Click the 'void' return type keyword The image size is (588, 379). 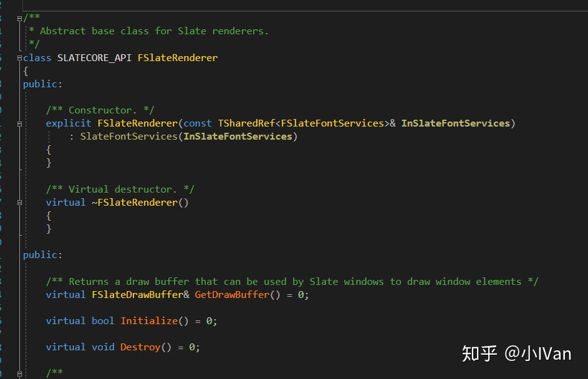(x=103, y=347)
